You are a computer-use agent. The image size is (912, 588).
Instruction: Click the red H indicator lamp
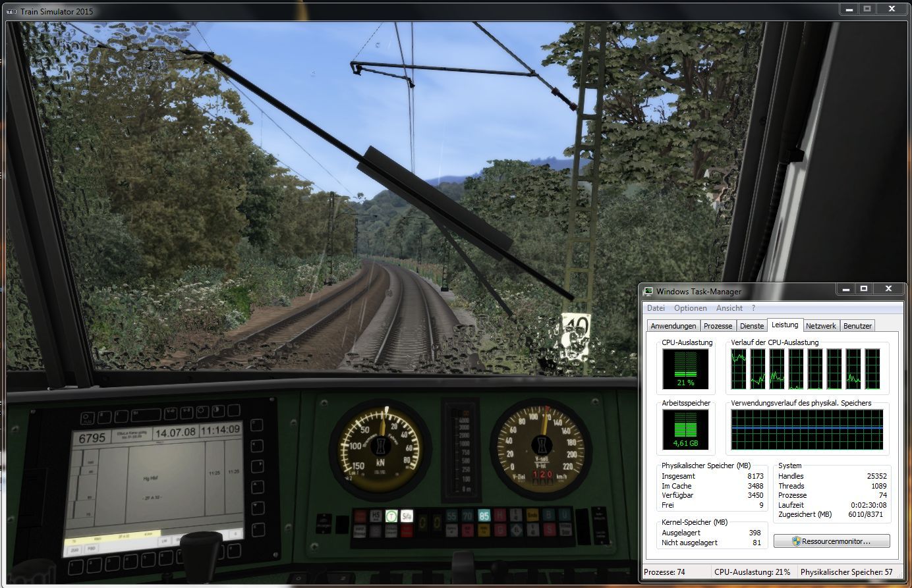(501, 516)
